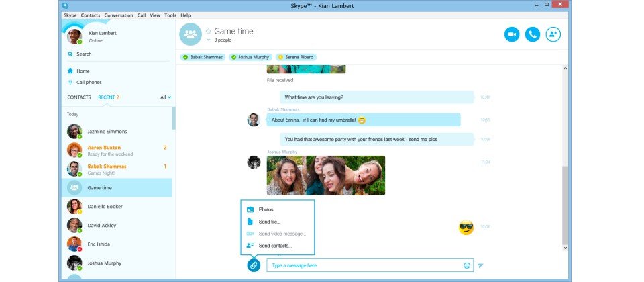Send the message with arrow icon
Screen dimensions: 644x282
coord(480,266)
